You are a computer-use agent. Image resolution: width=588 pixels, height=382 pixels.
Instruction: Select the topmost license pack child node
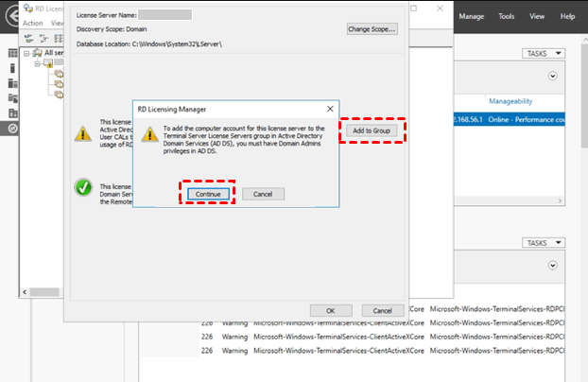point(59,74)
